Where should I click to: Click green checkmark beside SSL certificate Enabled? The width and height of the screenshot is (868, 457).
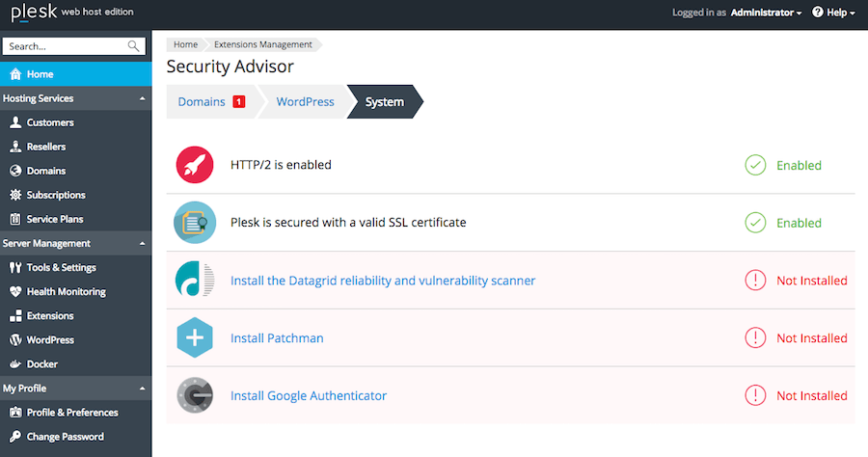[x=755, y=223]
